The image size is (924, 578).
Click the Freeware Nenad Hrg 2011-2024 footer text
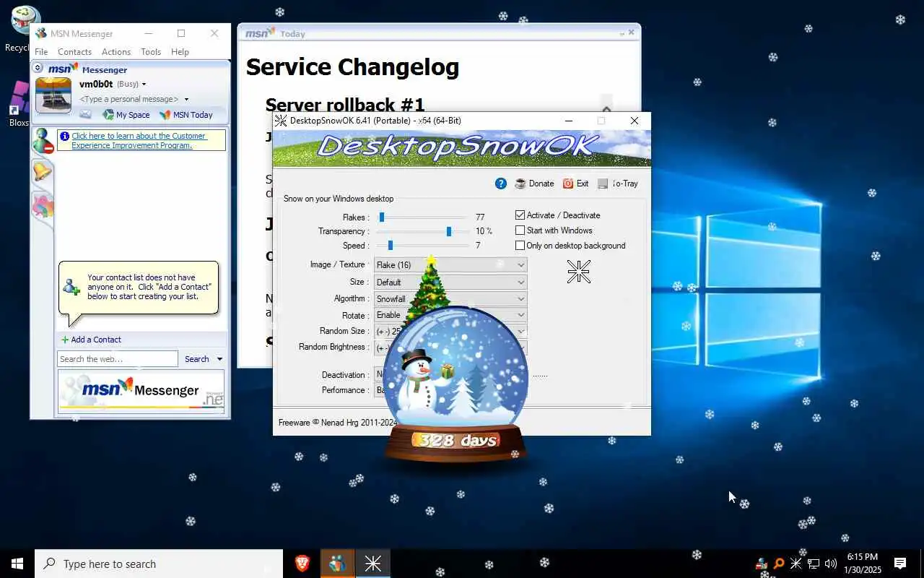[x=337, y=423]
